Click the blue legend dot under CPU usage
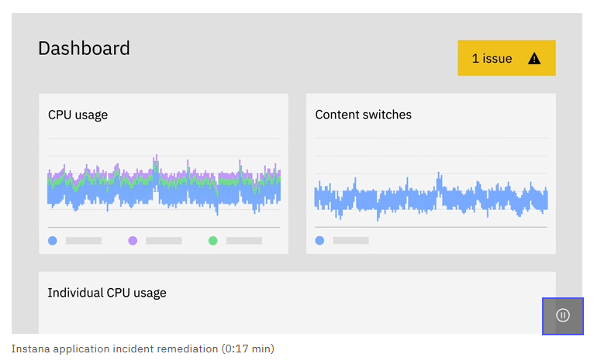 pyautogui.click(x=52, y=241)
